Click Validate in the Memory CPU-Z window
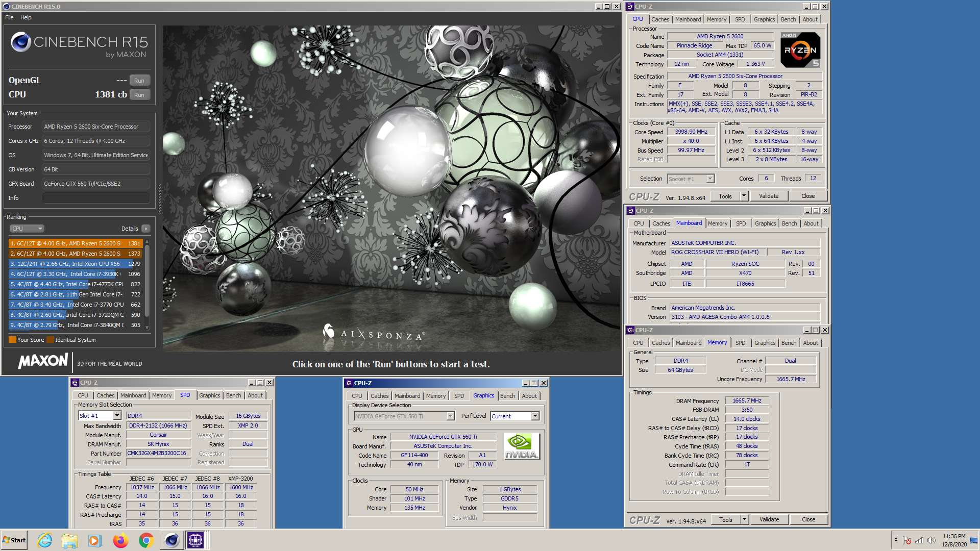Viewport: 980px width, 551px height. pos(769,519)
